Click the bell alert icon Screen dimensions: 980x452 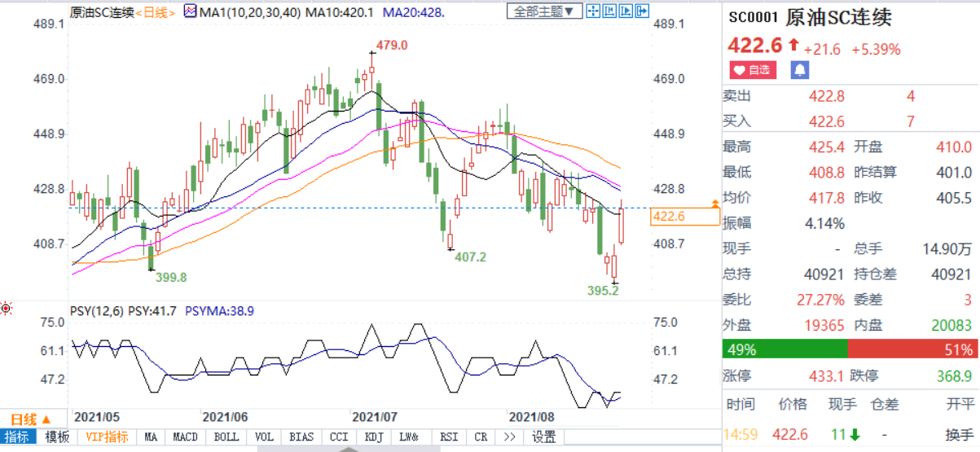coord(799,70)
